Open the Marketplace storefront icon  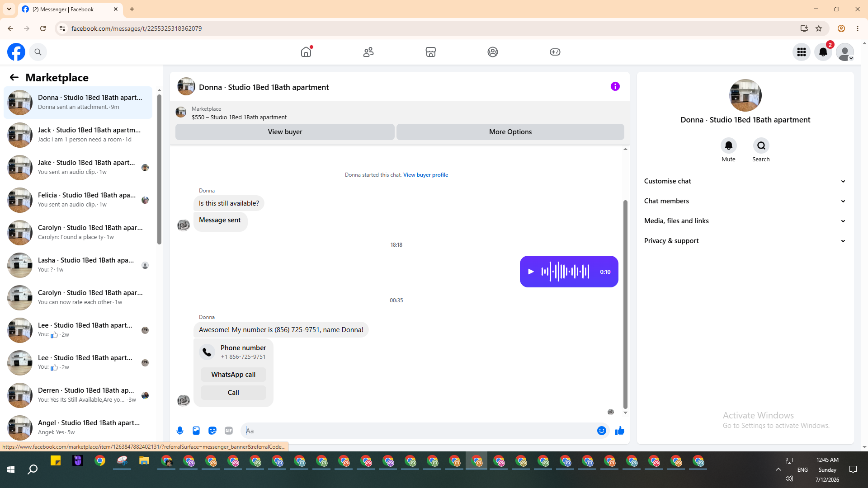pyautogui.click(x=431, y=52)
